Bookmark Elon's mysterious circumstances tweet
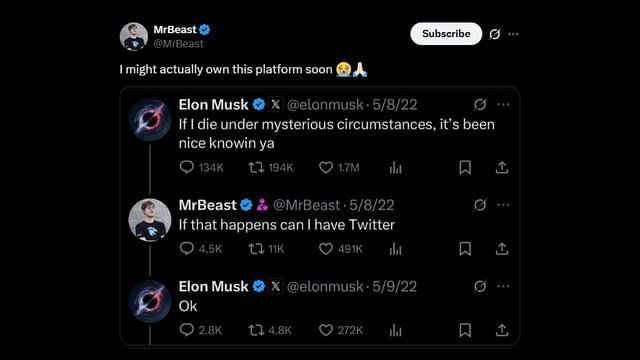The height and width of the screenshot is (360, 640). (465, 167)
